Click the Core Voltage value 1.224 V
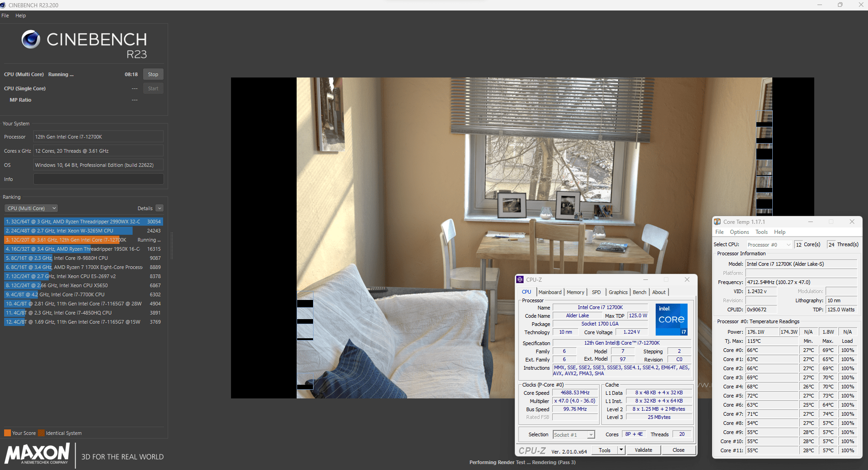Screen dimensions: 868x470 click(632, 332)
